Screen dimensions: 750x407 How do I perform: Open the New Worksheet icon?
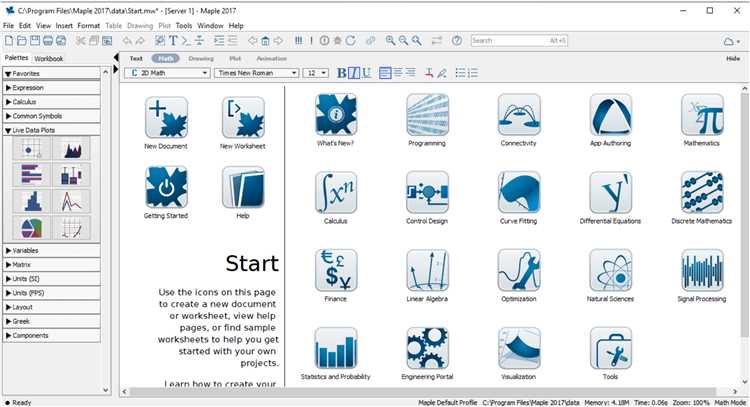(x=243, y=118)
